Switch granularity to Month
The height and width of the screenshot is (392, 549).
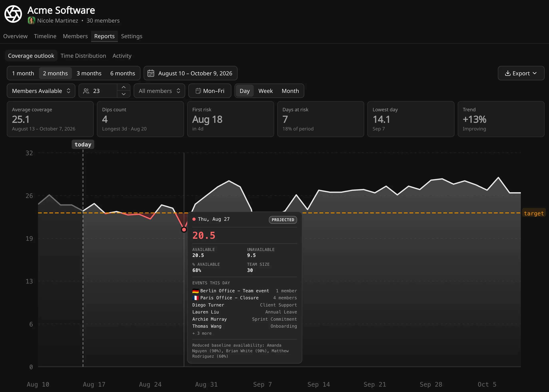[x=290, y=91]
